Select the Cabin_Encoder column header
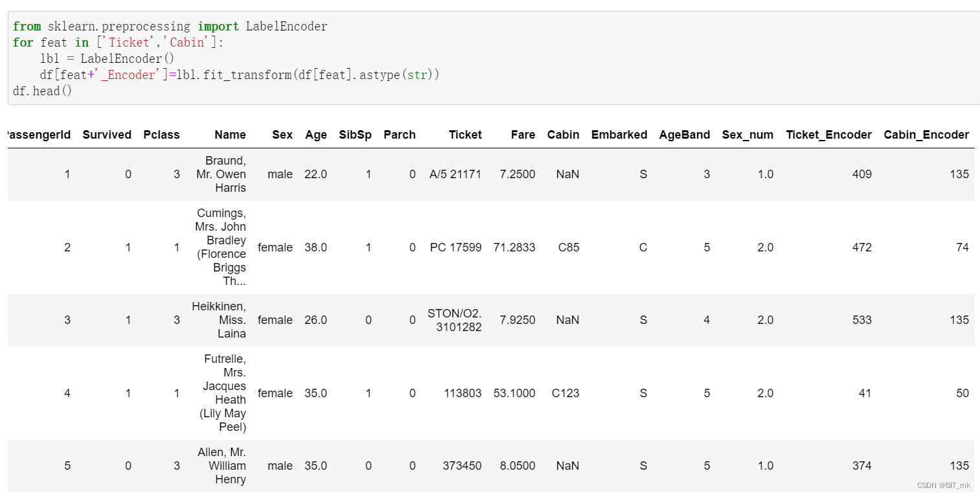The image size is (980, 495). [926, 135]
